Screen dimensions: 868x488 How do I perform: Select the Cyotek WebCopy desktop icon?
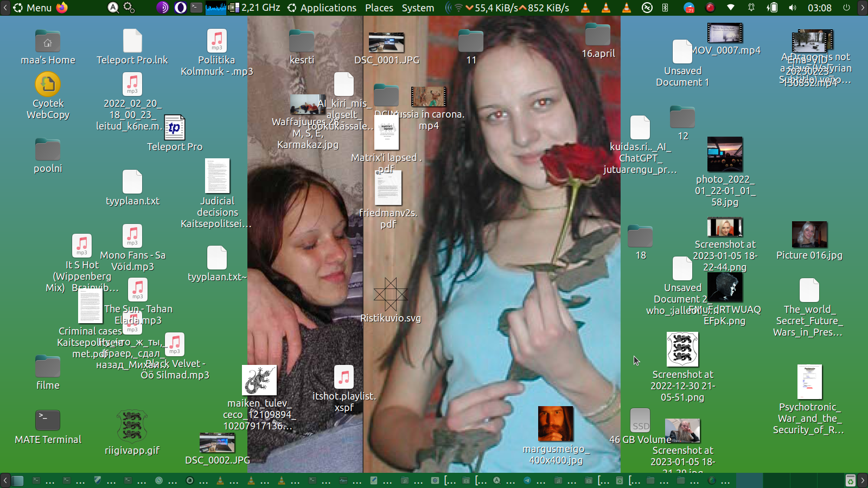pyautogui.click(x=48, y=97)
